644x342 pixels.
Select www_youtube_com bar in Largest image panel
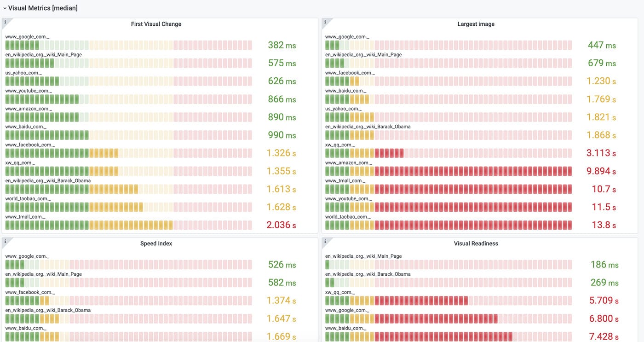click(x=448, y=207)
